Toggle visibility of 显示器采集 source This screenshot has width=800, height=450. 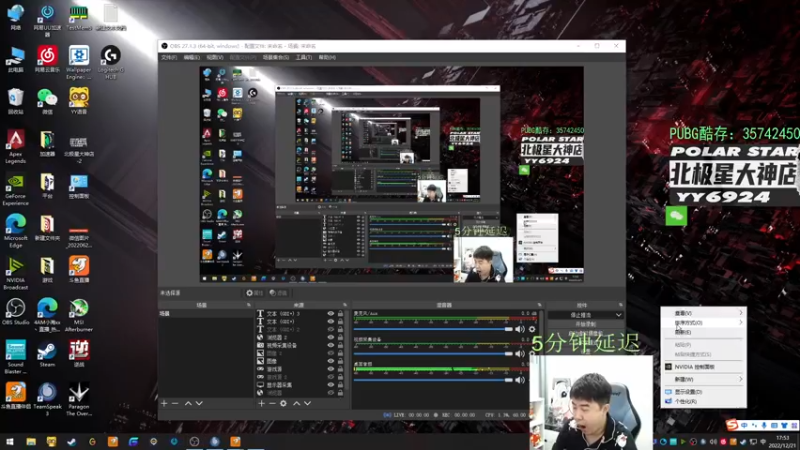331,385
